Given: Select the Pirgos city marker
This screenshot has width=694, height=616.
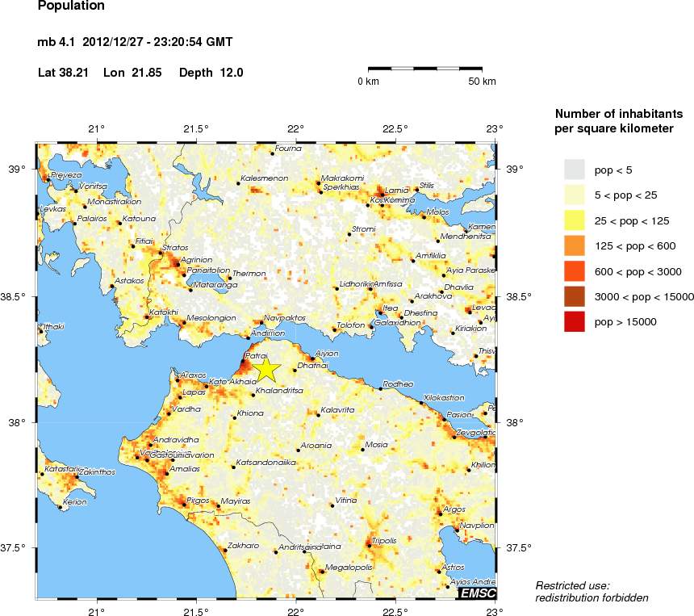Looking at the screenshot, I should [184, 505].
